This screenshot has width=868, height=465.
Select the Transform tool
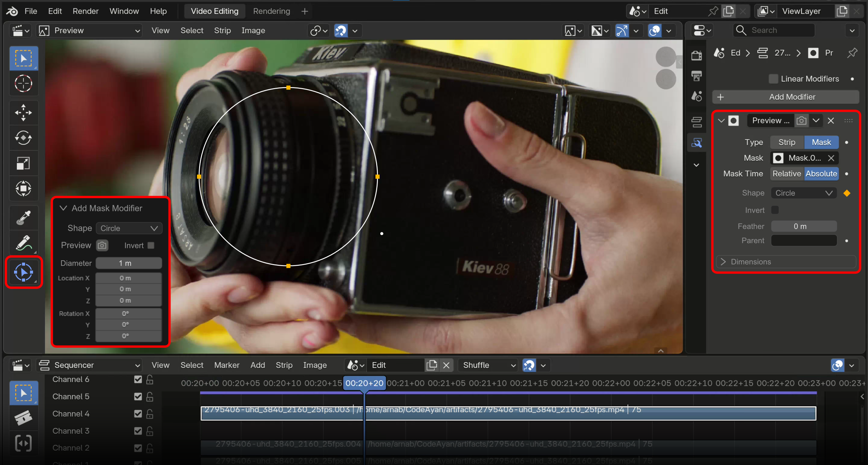[23, 189]
